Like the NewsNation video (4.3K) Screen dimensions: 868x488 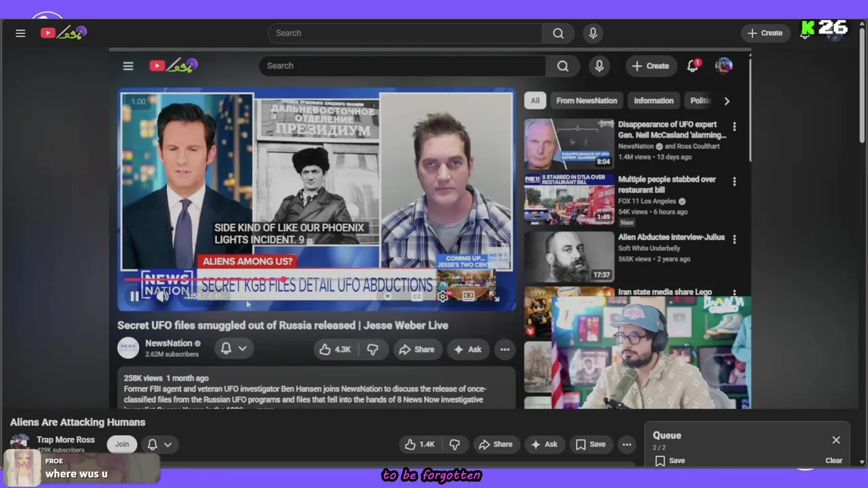tap(335, 349)
